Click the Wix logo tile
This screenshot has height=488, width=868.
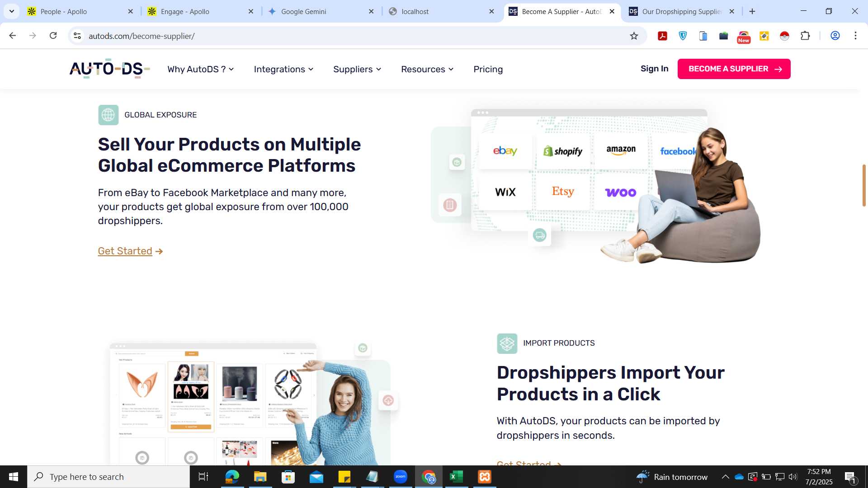click(505, 192)
